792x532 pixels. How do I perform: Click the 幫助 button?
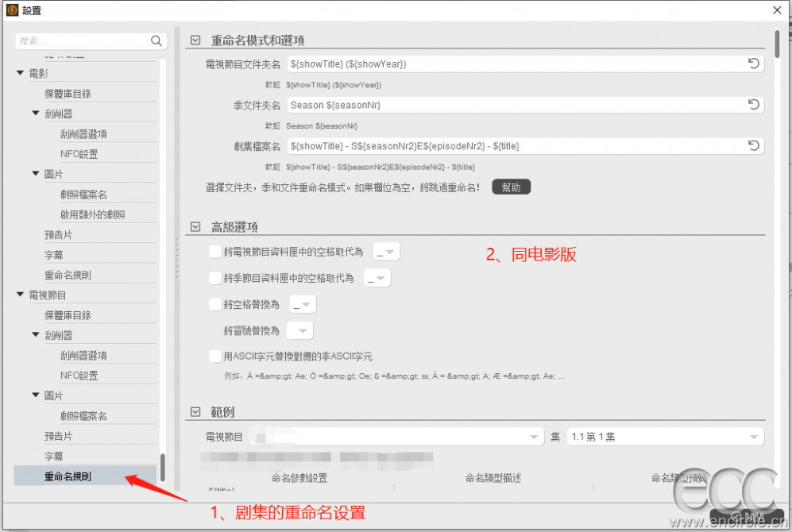coord(511,187)
